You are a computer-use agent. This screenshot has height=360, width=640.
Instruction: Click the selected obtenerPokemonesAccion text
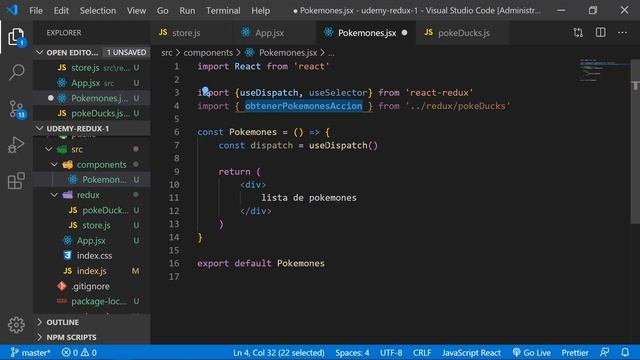click(303, 106)
